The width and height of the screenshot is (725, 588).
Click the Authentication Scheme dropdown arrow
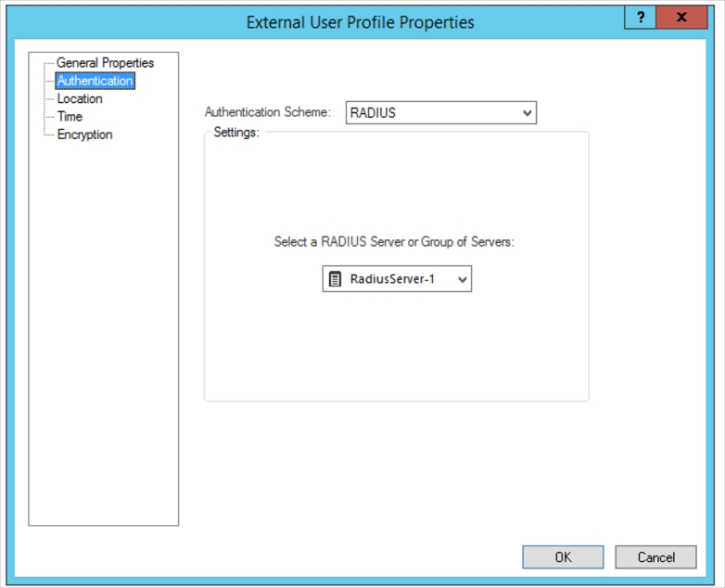[527, 113]
